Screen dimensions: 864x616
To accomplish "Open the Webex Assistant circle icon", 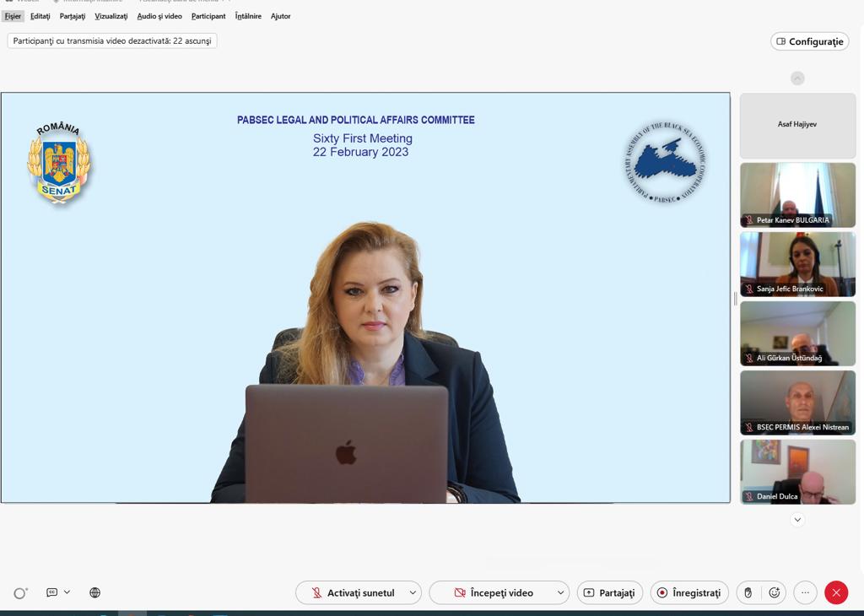I will pyautogui.click(x=20, y=593).
